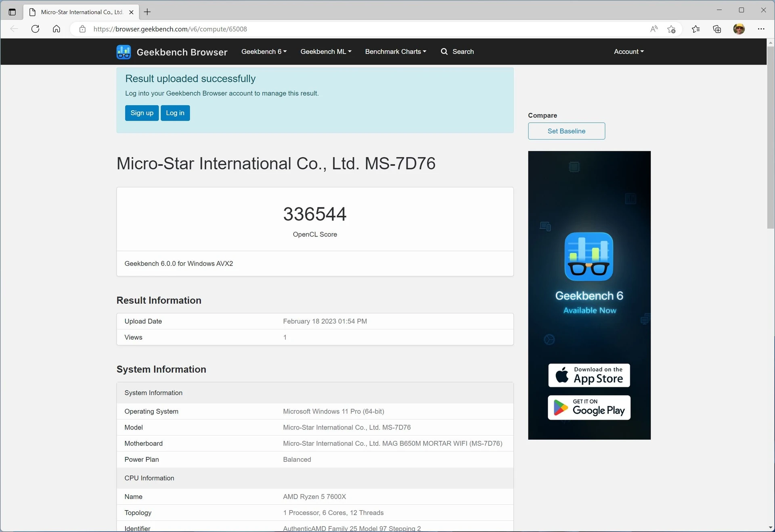Add this page to favorites
This screenshot has height=532, width=775.
671,29
